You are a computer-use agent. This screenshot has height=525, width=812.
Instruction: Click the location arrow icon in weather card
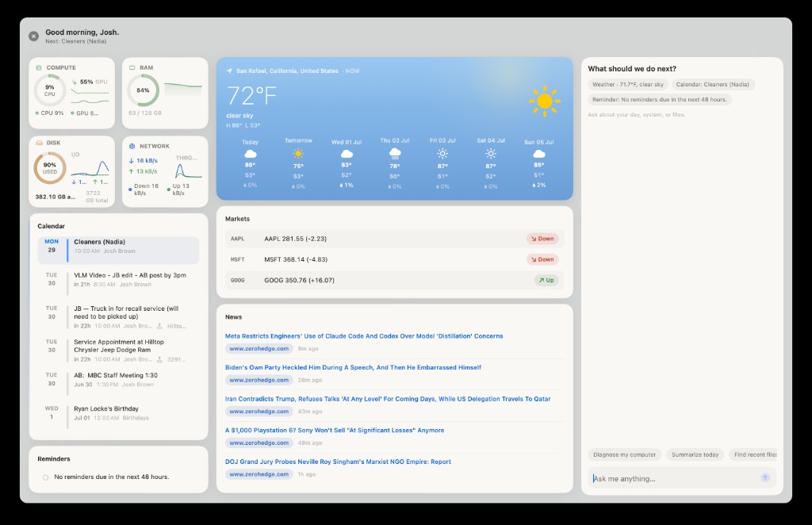click(229, 71)
